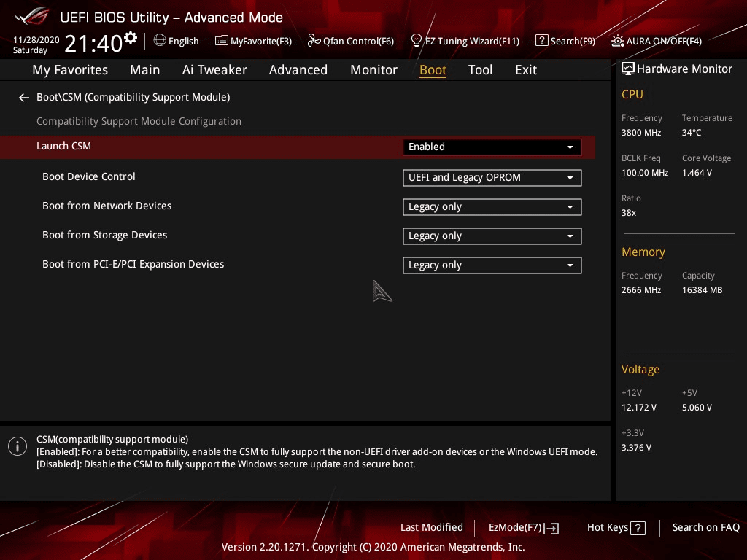Switch to the Main tab

[x=145, y=70]
